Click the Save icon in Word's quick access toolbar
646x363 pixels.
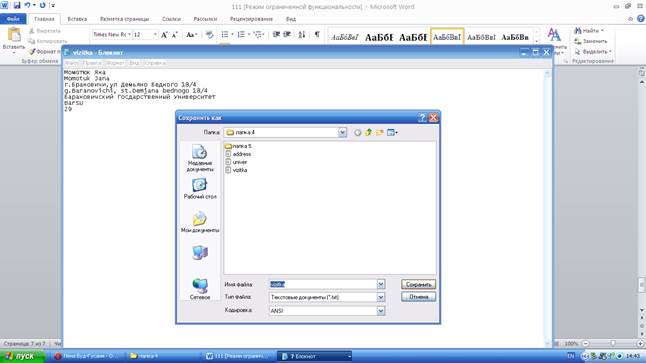[17, 5]
